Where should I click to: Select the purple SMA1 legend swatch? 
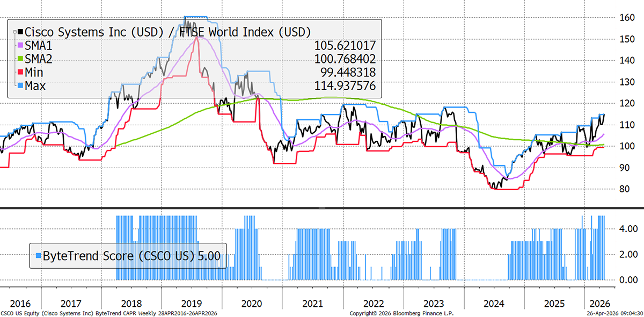(21, 45)
